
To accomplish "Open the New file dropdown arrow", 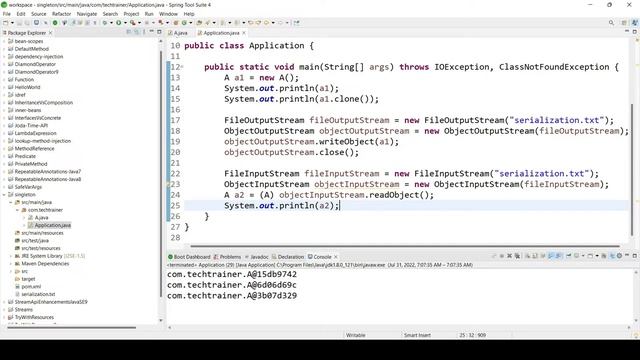I will [12, 22].
